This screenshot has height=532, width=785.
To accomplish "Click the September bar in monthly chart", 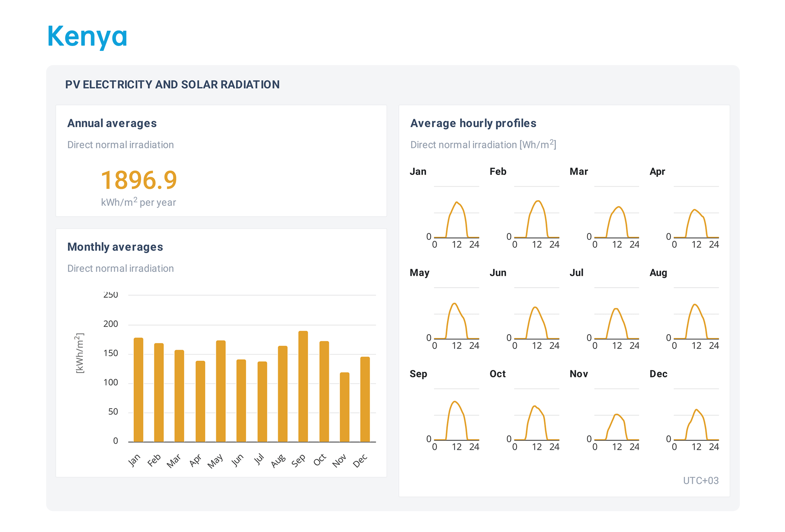I will 303,386.
